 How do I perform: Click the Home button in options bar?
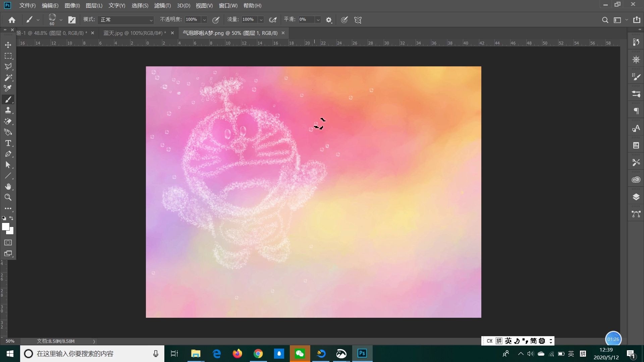point(12,20)
